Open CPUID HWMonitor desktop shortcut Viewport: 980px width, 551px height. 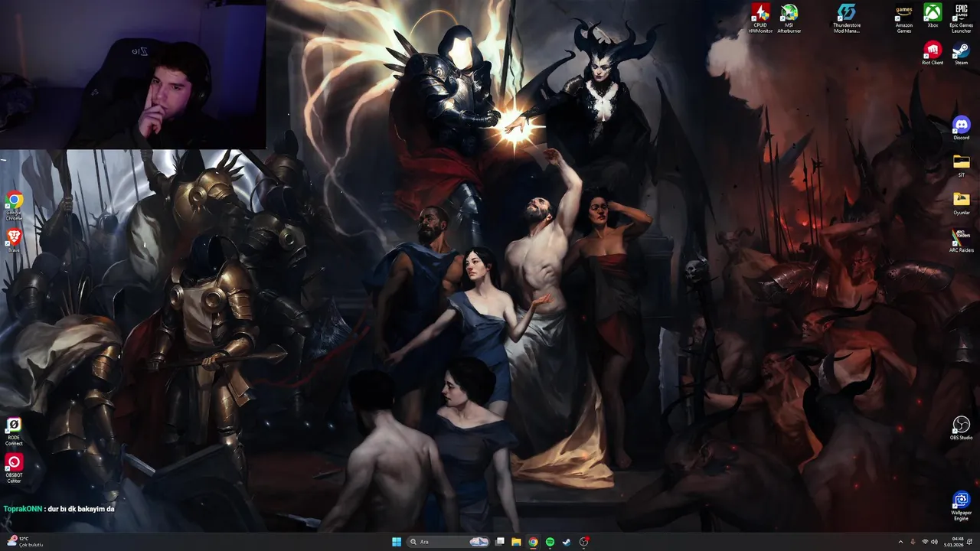click(x=760, y=18)
